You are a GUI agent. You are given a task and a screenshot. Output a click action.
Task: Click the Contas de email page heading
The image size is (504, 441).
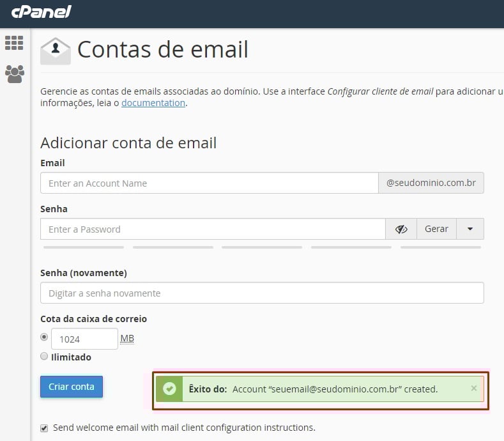pyautogui.click(x=163, y=50)
